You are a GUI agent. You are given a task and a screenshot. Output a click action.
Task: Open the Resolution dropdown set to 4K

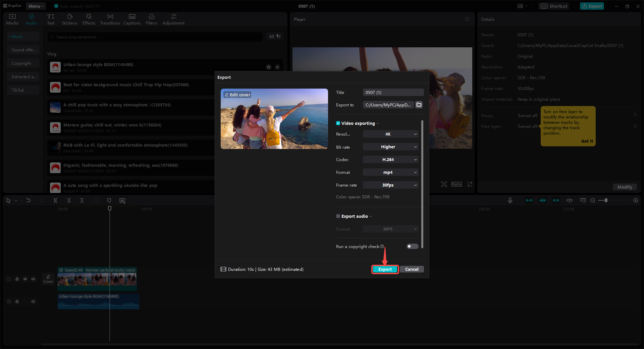pyautogui.click(x=390, y=134)
